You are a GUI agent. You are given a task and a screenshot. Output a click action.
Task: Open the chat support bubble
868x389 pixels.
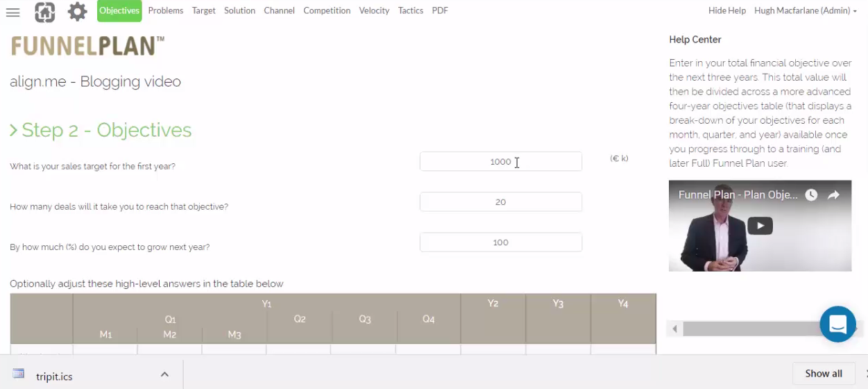point(837,324)
